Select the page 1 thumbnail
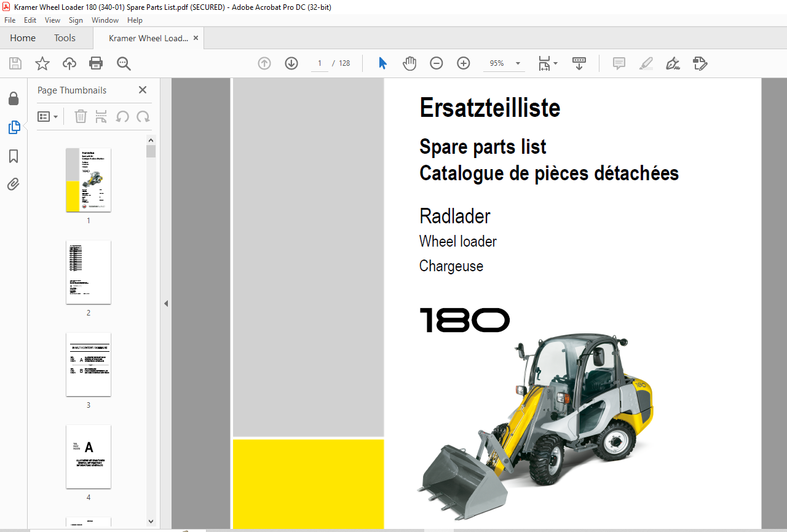Viewport: 787px width, 532px height. [x=89, y=180]
